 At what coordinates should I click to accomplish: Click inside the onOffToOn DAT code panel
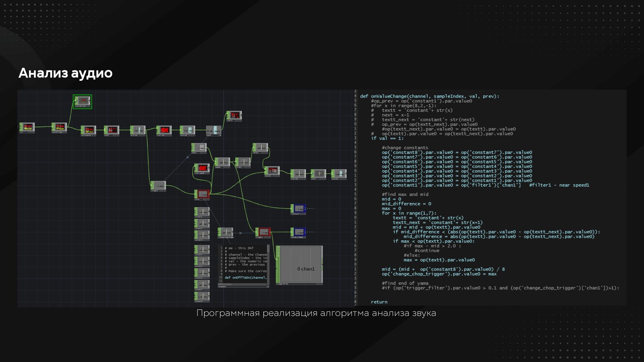point(245,264)
